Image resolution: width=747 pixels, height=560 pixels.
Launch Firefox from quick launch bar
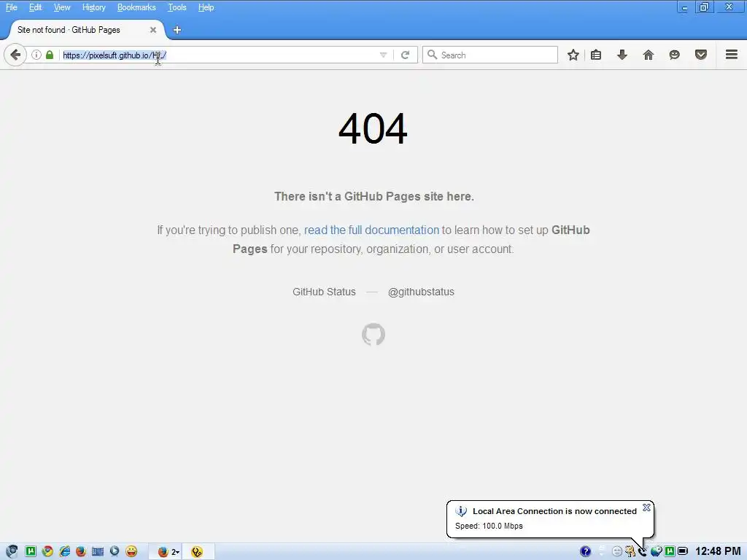coord(80,551)
